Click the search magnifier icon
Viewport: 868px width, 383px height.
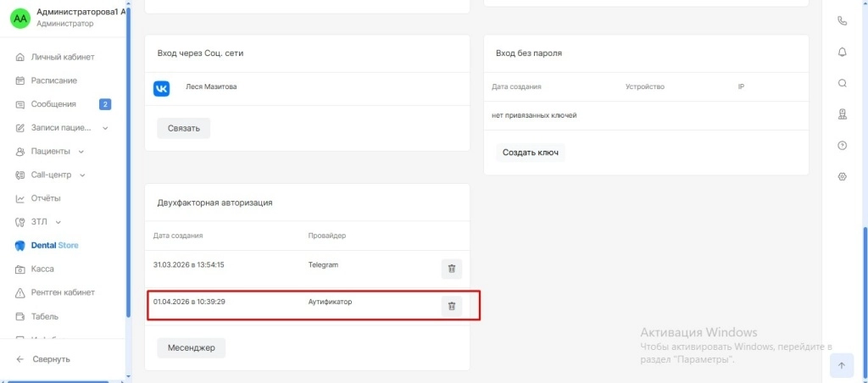point(842,83)
